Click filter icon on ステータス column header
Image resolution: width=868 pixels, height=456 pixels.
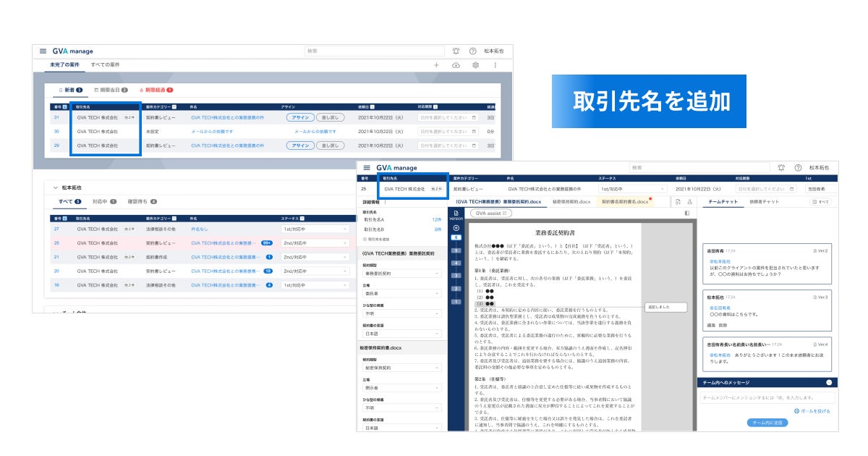point(302,218)
